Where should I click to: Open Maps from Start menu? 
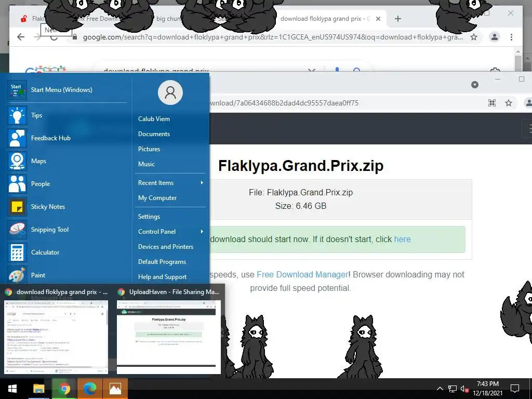click(67, 161)
